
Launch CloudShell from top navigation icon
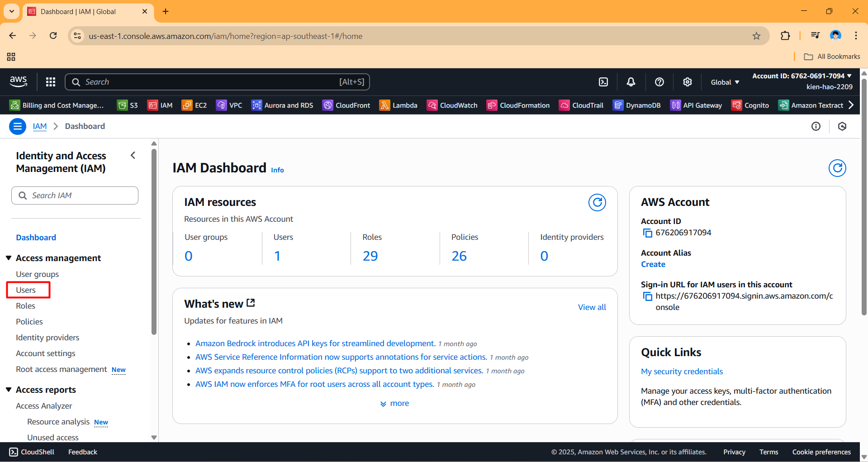pos(603,82)
